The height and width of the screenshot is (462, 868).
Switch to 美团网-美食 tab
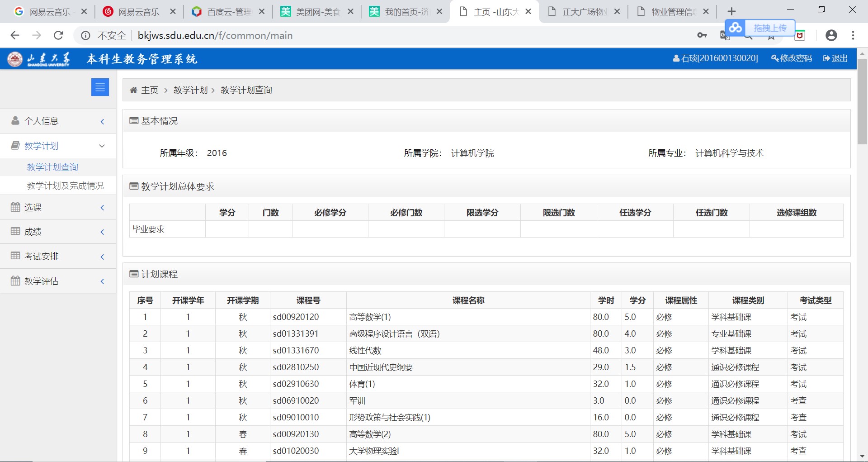pyautogui.click(x=317, y=12)
